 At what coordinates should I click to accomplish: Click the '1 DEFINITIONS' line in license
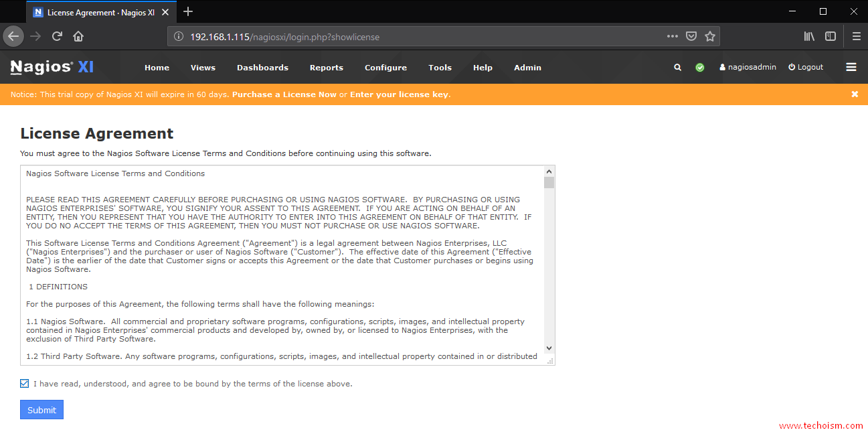click(58, 287)
